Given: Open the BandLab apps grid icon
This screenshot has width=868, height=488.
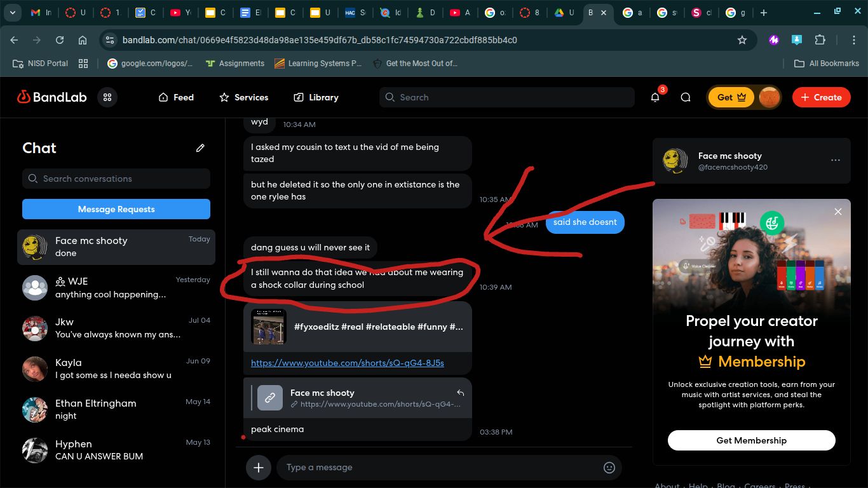Looking at the screenshot, I should 107,97.
